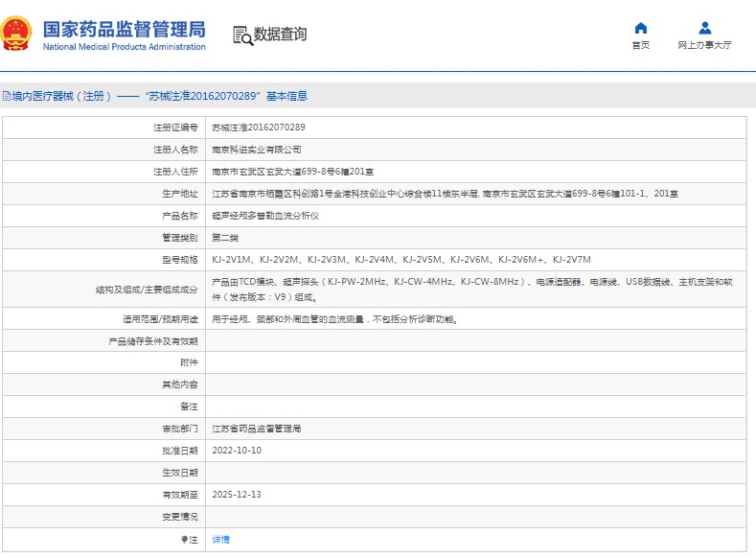Click the 有效期至 row label

(x=180, y=495)
